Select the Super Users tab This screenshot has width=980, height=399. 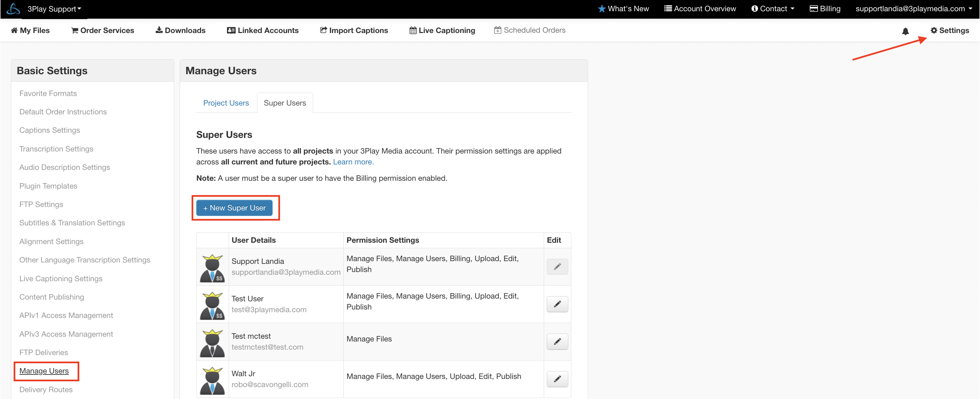pyautogui.click(x=285, y=103)
